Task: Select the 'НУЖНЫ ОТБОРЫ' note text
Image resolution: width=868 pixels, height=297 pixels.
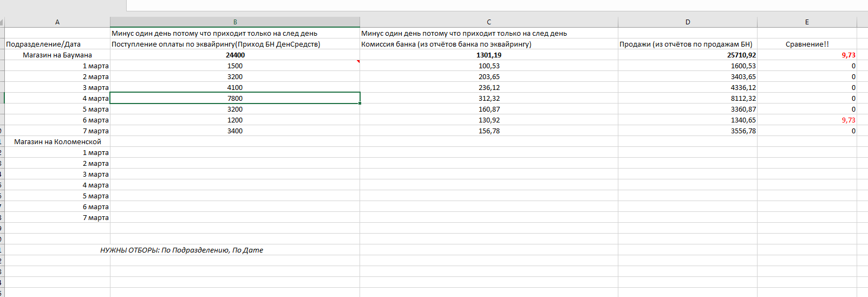Action: (181, 250)
